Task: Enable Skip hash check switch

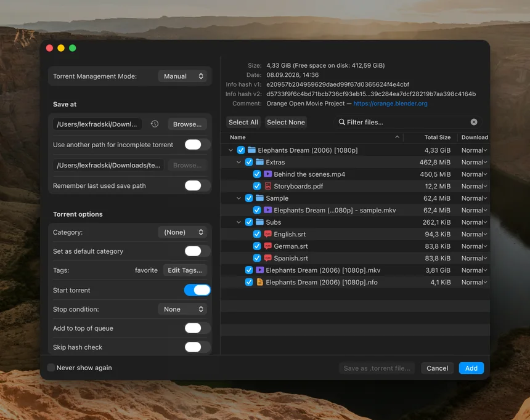Action: click(197, 347)
